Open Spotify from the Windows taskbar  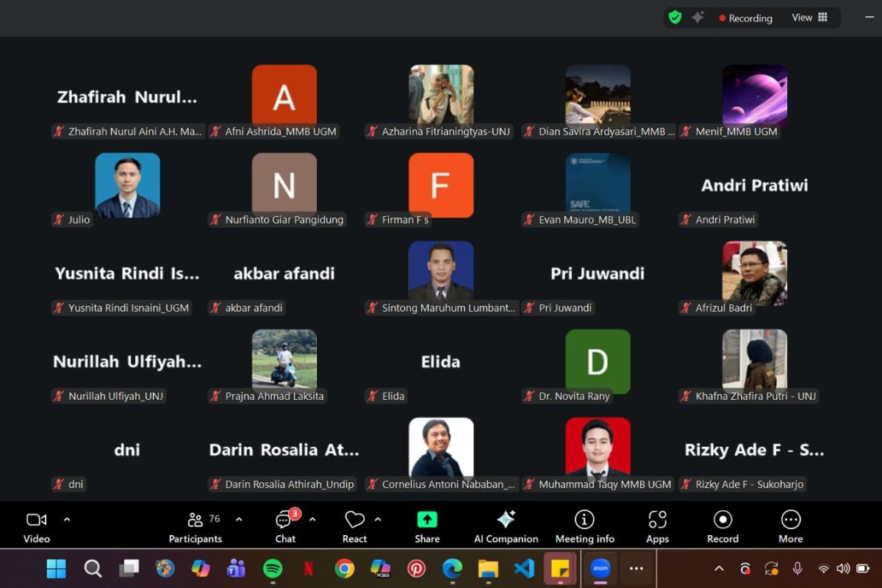pos(273,568)
